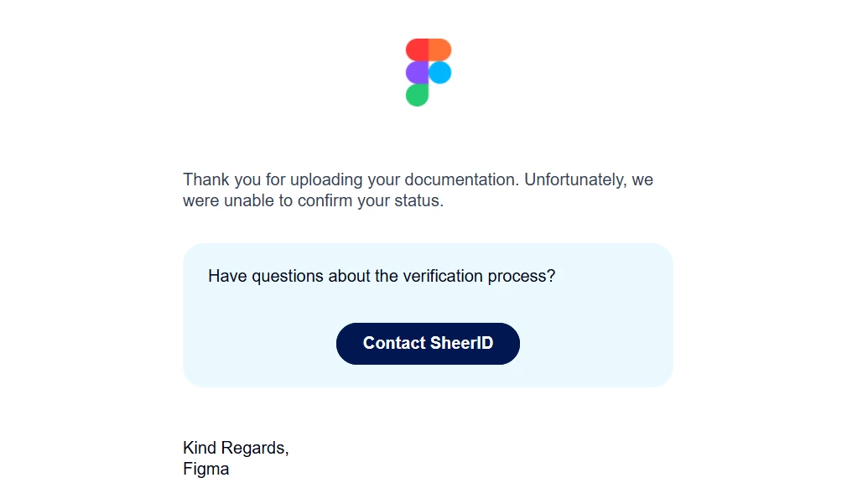Click the red segment of the Figma logo
This screenshot has width=868, height=488.
417,49
